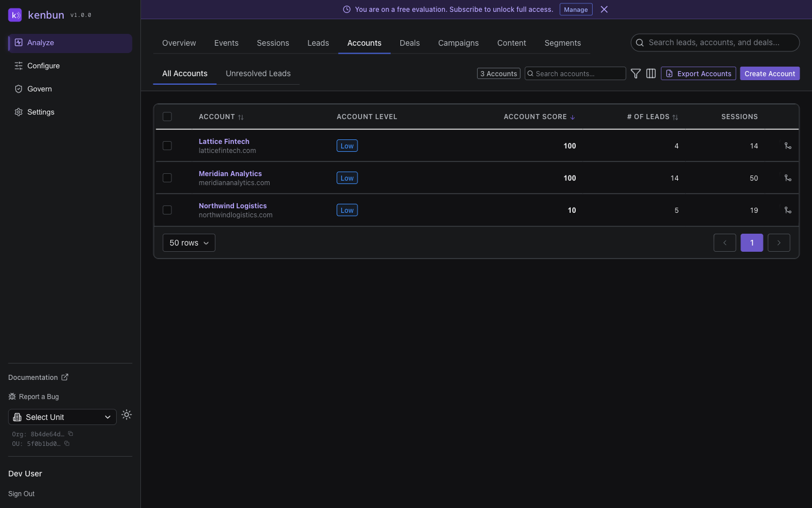Switch to the Segments tab
Image resolution: width=812 pixels, height=508 pixels.
coord(563,43)
